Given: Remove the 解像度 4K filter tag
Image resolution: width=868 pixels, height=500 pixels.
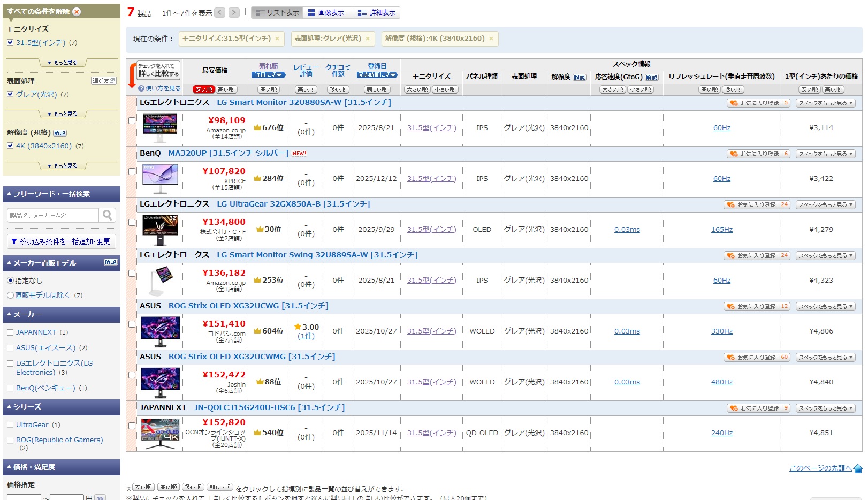Looking at the screenshot, I should pos(491,39).
